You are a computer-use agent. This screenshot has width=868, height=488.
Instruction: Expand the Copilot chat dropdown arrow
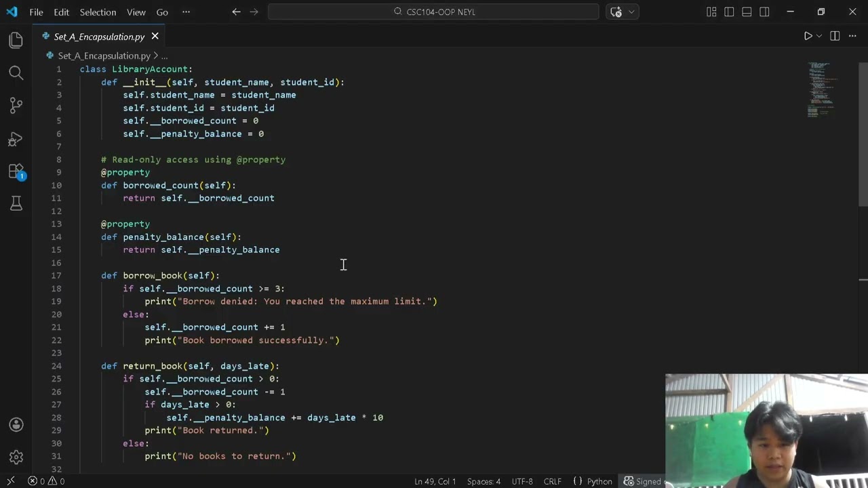[x=631, y=12]
